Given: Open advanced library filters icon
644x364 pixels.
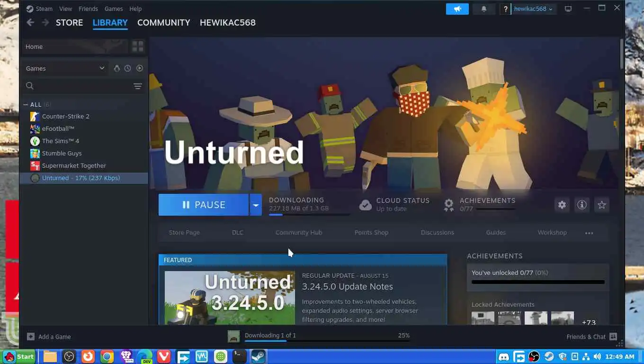Looking at the screenshot, I should (x=137, y=86).
